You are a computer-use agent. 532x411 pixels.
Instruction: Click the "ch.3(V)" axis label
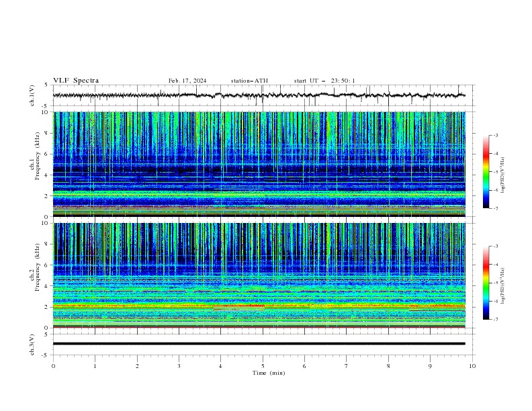[x=32, y=345]
